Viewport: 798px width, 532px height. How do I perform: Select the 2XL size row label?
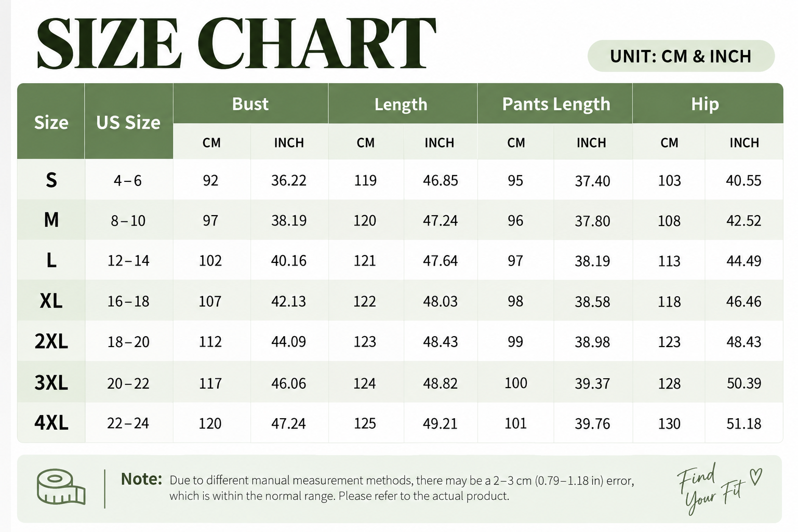51,341
